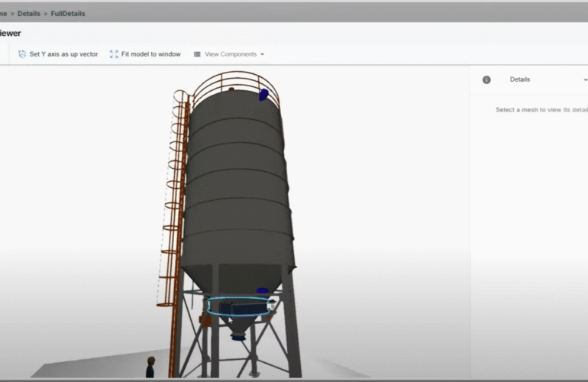Open the FullDetails breadcrumb item

click(68, 13)
